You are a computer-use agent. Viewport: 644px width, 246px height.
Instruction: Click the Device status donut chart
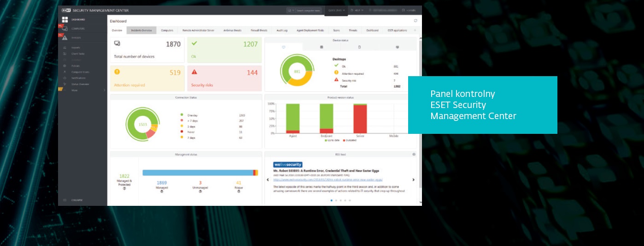pos(297,71)
